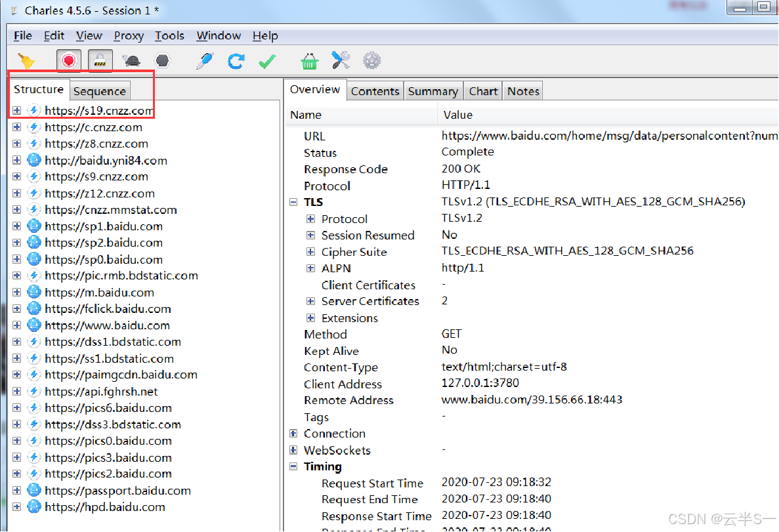Select the Response Code 200 OK value
Image resolution: width=779 pixels, height=532 pixels.
[461, 169]
